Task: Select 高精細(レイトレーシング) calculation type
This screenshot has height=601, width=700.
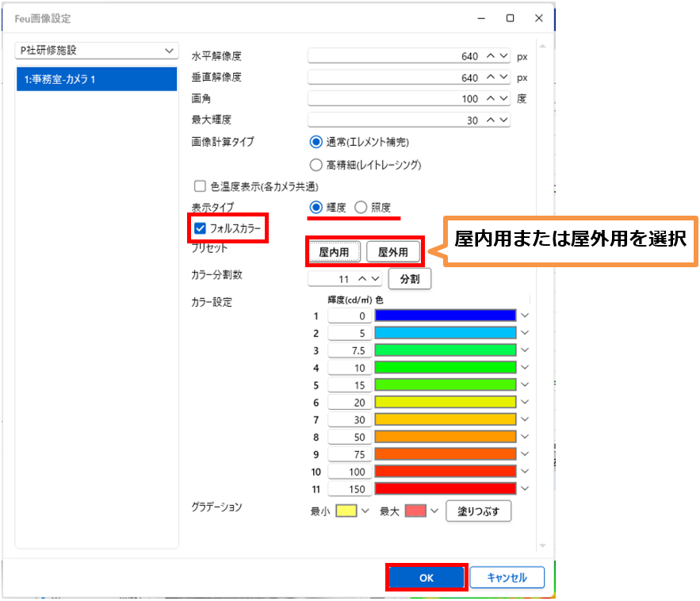Action: point(316,165)
